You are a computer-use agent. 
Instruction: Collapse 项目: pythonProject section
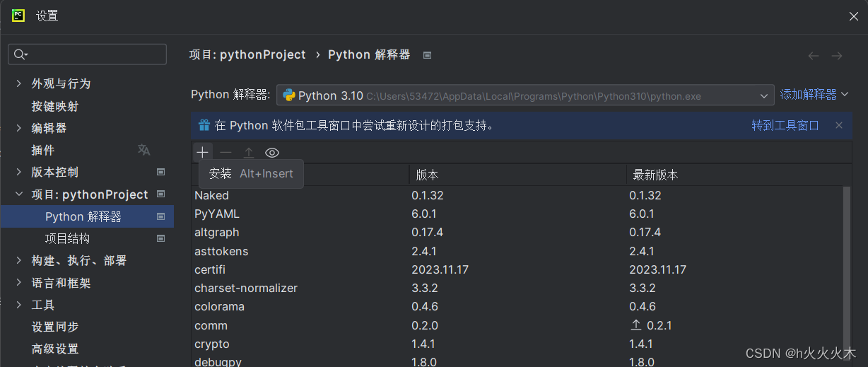pyautogui.click(x=18, y=194)
